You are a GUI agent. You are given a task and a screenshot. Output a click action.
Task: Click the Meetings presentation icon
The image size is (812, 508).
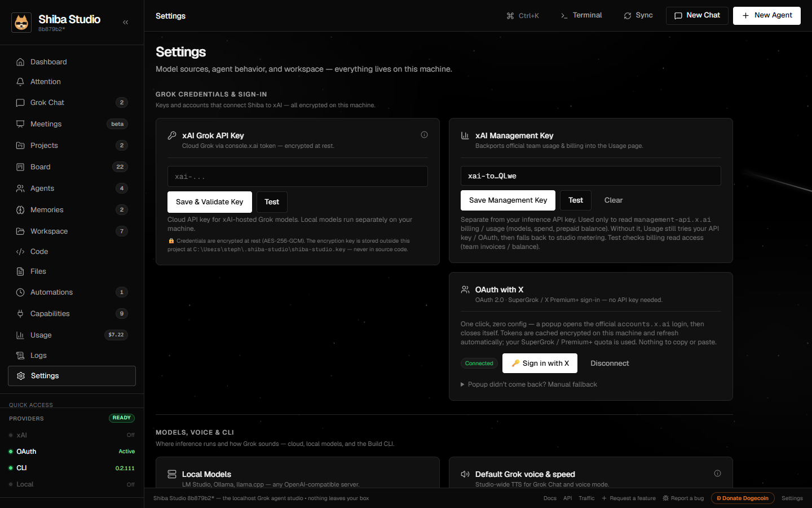click(x=20, y=124)
